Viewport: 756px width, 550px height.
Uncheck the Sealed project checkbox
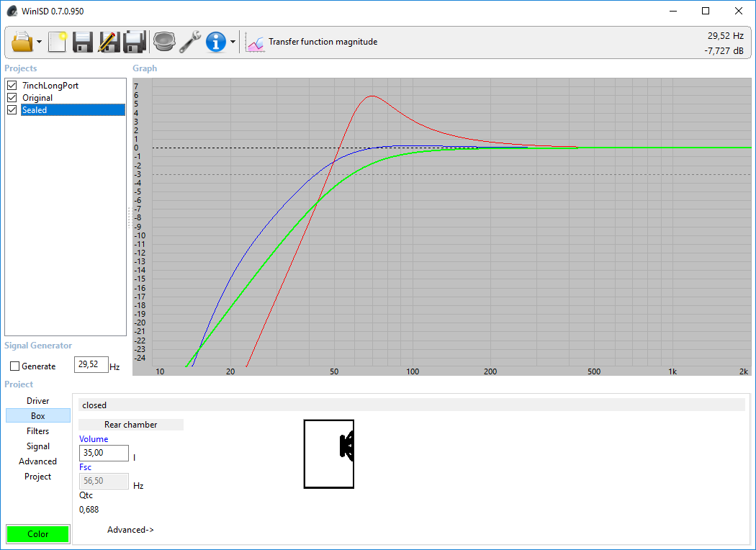coord(12,110)
